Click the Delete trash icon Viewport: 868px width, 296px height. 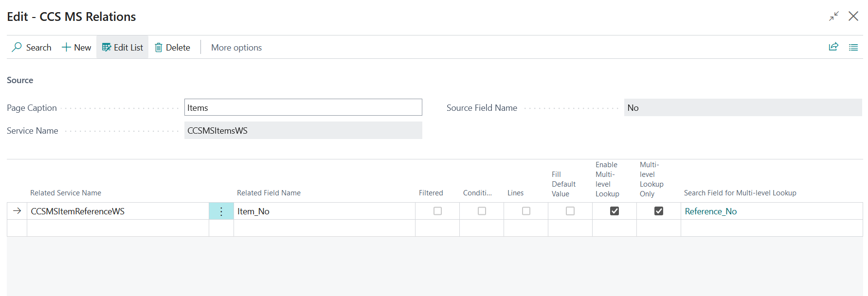tap(159, 47)
